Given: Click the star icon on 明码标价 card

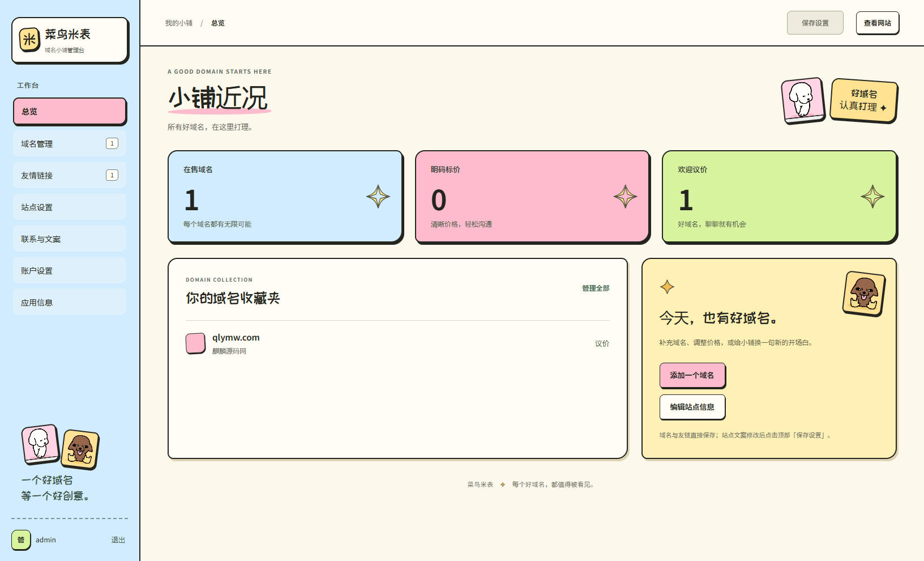Looking at the screenshot, I should tap(625, 197).
